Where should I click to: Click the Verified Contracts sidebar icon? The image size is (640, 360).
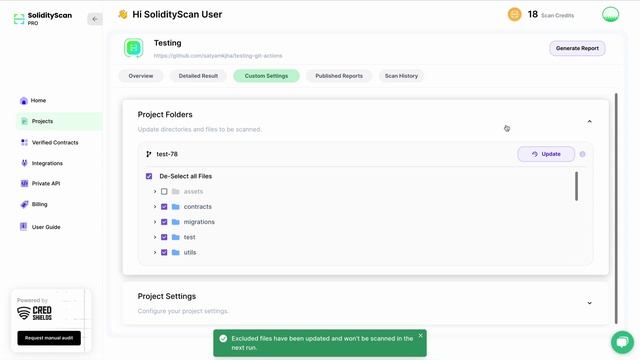click(x=24, y=142)
